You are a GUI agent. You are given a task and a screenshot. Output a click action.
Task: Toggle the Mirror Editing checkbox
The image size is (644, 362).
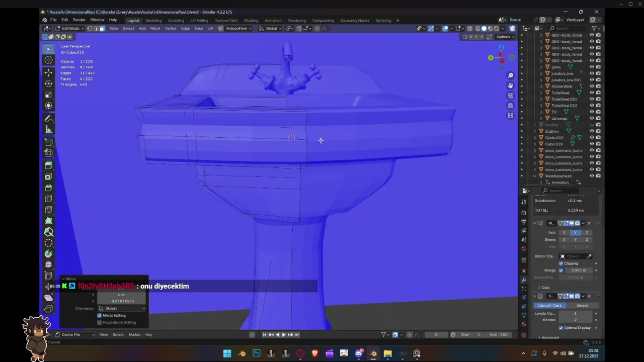(99, 315)
